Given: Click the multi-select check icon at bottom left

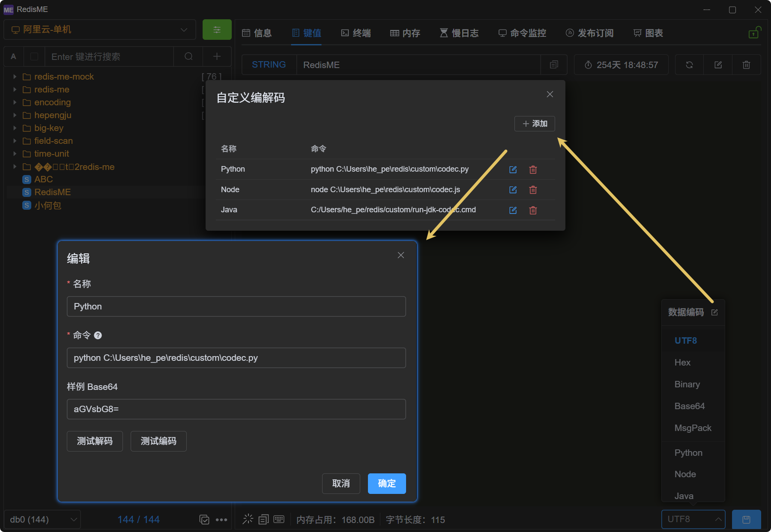Looking at the screenshot, I should click(x=204, y=520).
